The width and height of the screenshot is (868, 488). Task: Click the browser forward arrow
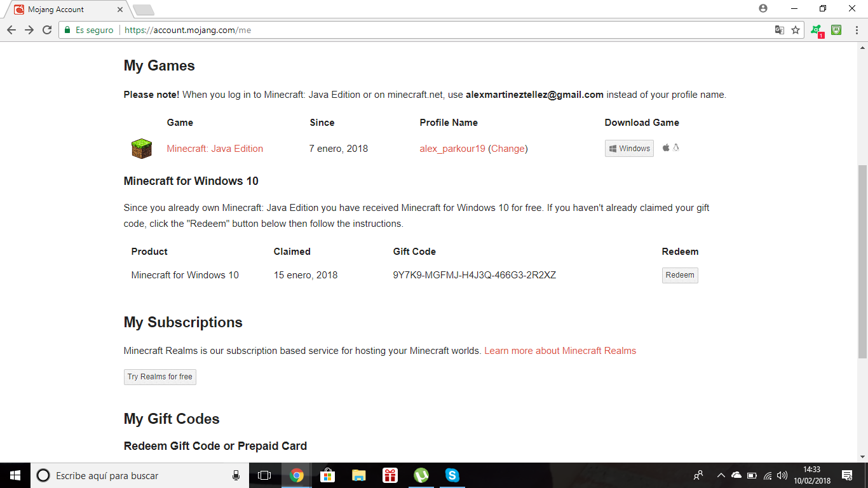pos(29,30)
